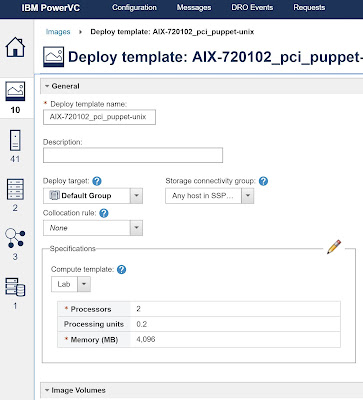Image resolution: width=363 pixels, height=400 pixels.
Task: Click the Deploy template name input field
Action: [x=99, y=117]
